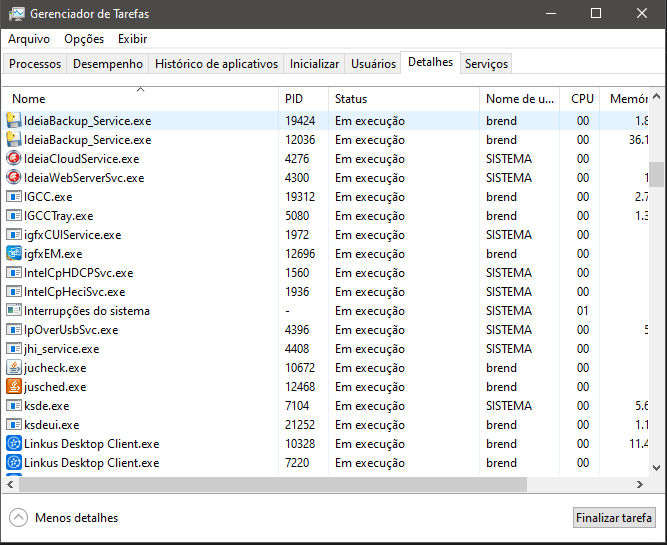Click the jusched.exe orange Java icon
This screenshot has height=545, width=667.
[14, 386]
